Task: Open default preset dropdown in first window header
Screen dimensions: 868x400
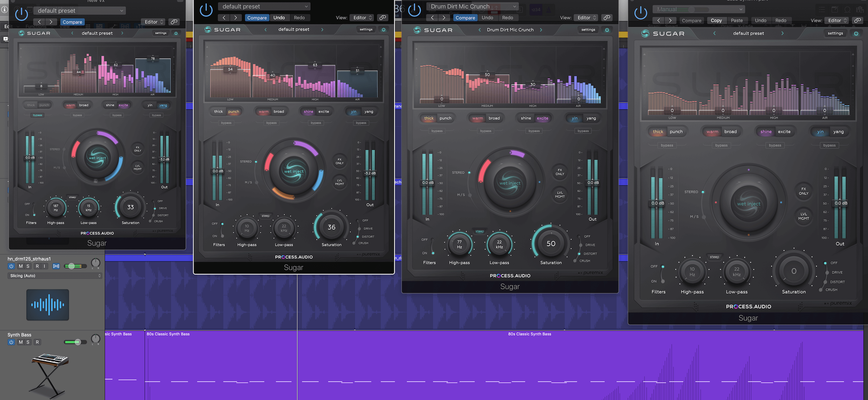Action: [x=80, y=11]
